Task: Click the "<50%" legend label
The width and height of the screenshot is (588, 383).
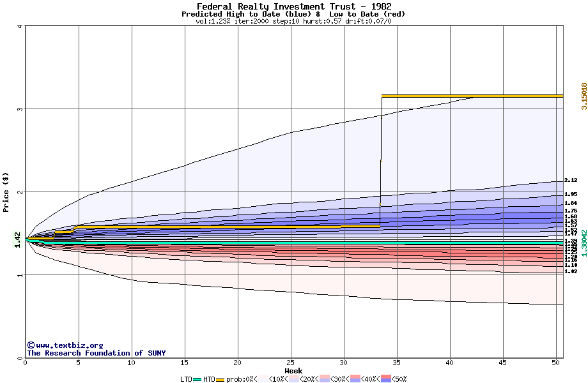Action: point(399,379)
